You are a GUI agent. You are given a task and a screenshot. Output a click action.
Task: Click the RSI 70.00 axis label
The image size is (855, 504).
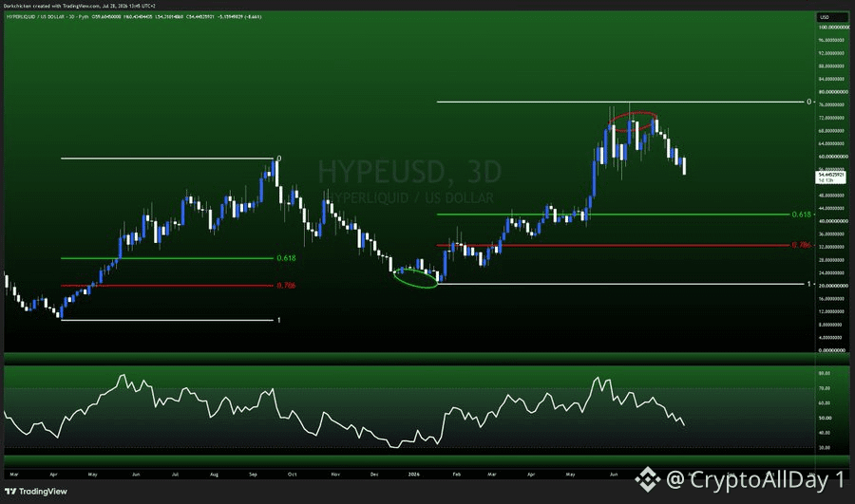click(825, 388)
